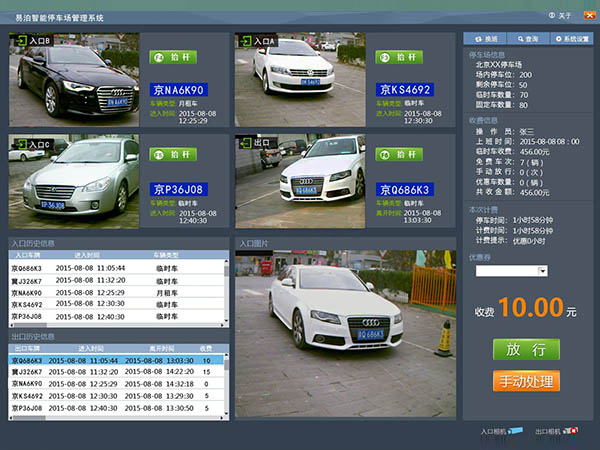Open the 系统设置 system settings tab

(x=572, y=39)
